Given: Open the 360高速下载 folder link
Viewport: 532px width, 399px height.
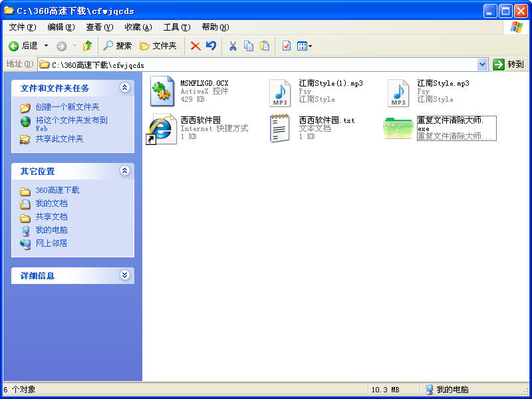Looking at the screenshot, I should (x=57, y=190).
